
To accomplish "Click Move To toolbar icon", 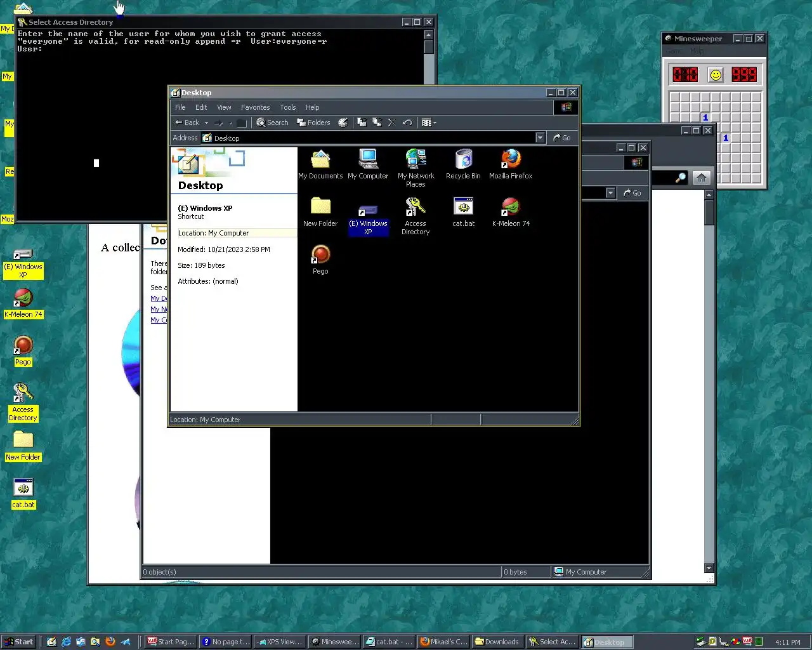I will click(362, 123).
